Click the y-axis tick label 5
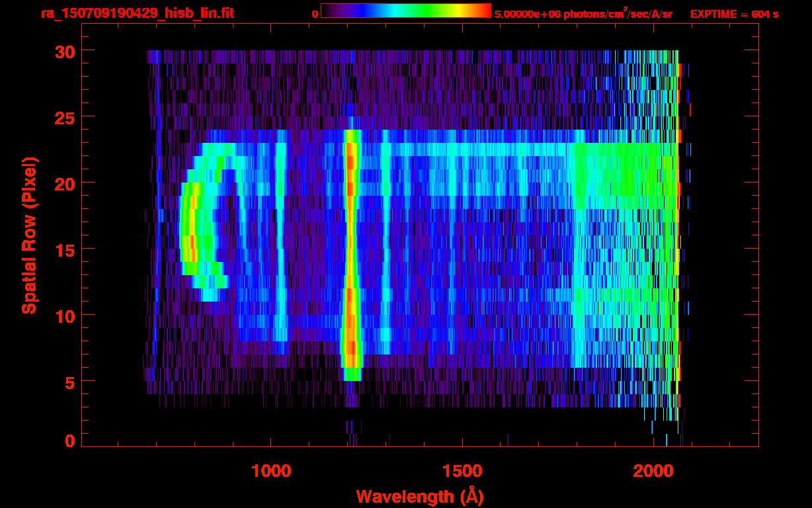Image resolution: width=812 pixels, height=508 pixels. [x=69, y=382]
